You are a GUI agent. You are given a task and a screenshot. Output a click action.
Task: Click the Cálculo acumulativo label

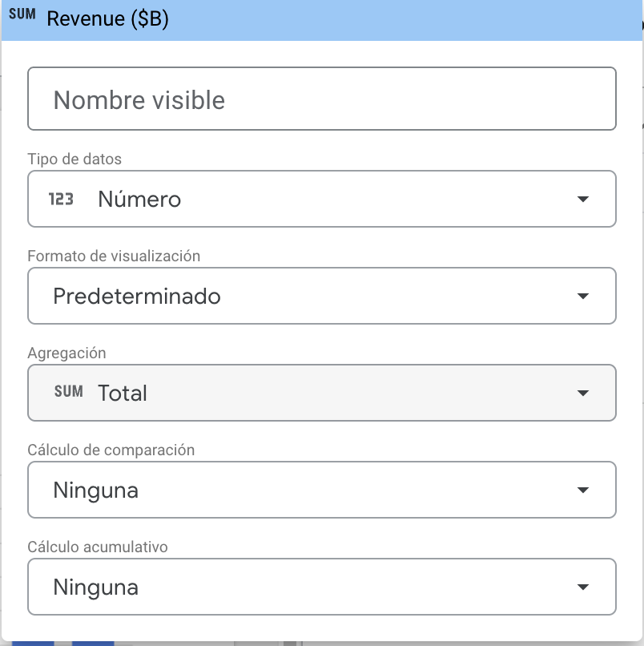coord(97,547)
